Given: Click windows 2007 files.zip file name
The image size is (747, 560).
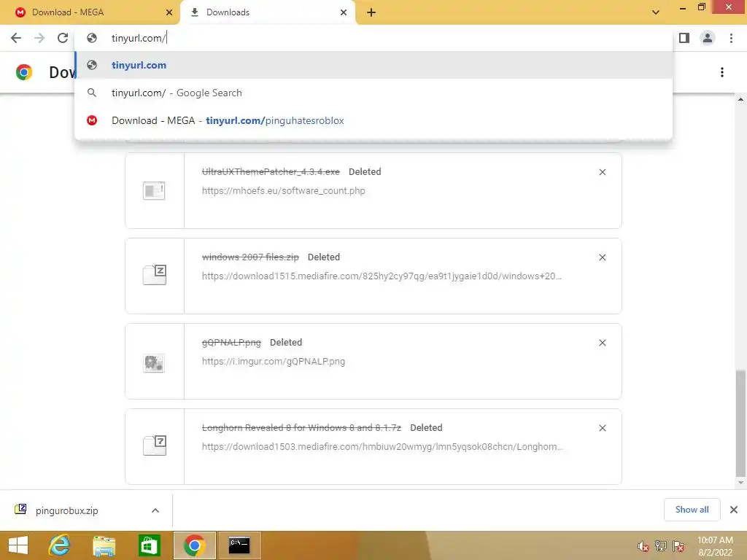Looking at the screenshot, I should coord(250,257).
